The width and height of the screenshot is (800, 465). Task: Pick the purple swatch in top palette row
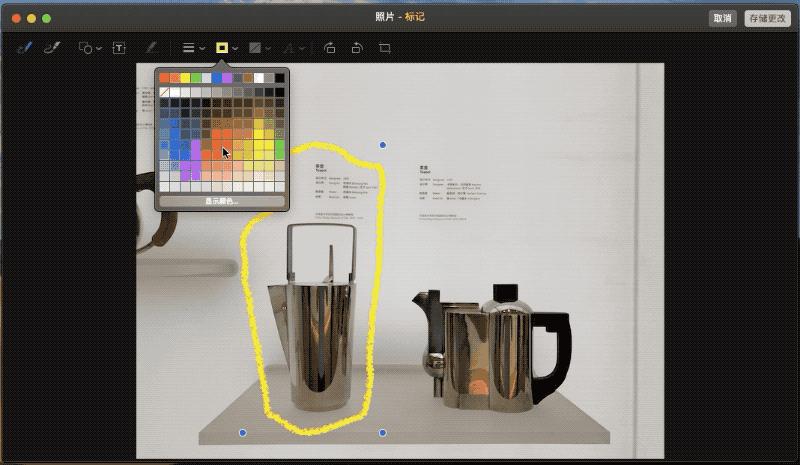[x=227, y=78]
